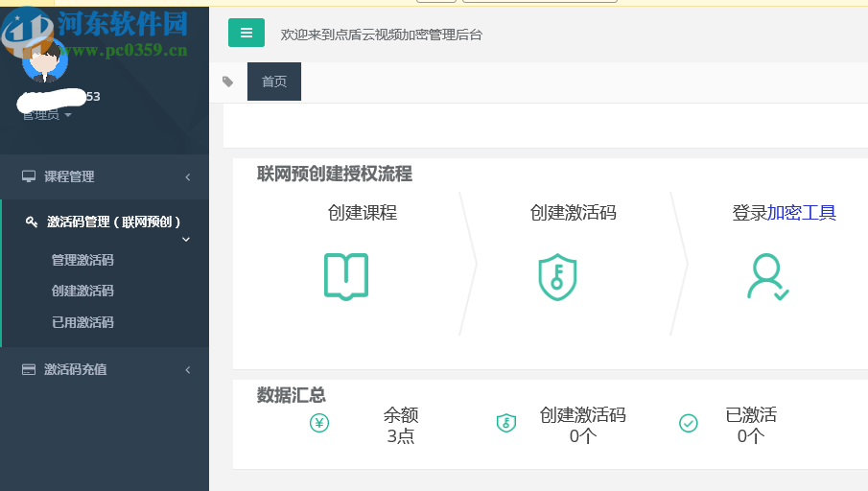Collapse 激活码管理 using the down chevron
This screenshot has width=868, height=491.
(x=186, y=240)
